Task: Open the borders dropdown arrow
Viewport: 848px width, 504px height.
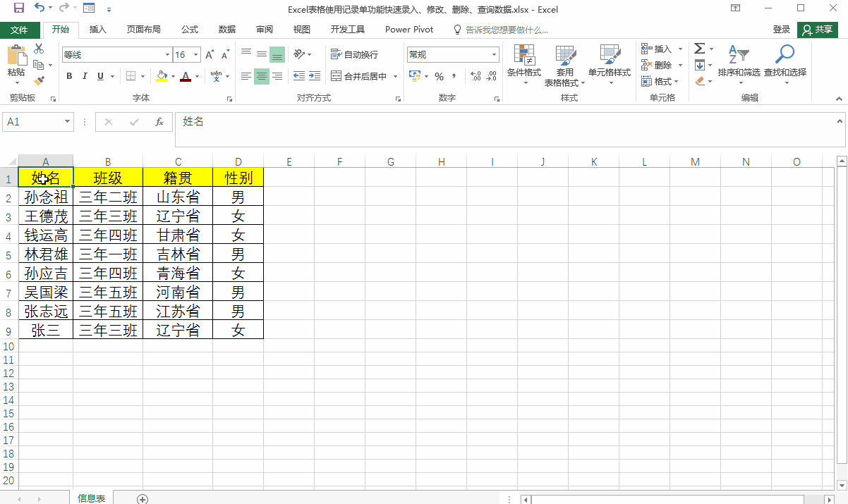Action: point(143,76)
